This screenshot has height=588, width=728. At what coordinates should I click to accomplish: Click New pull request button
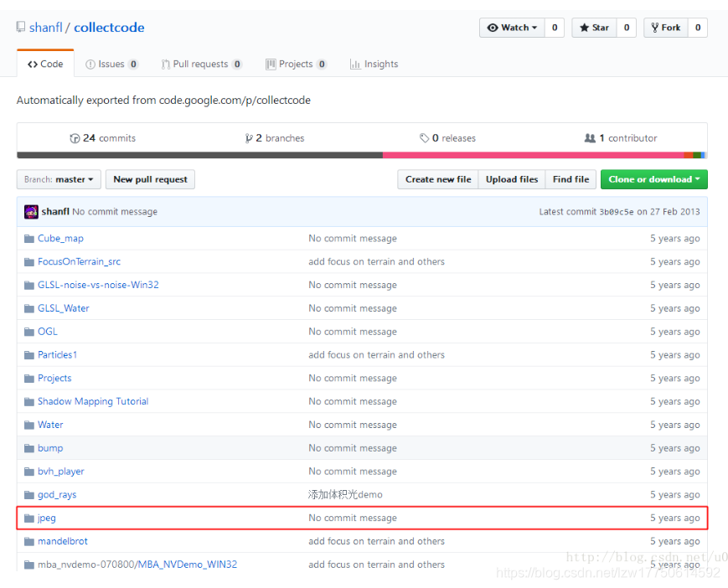coord(151,179)
